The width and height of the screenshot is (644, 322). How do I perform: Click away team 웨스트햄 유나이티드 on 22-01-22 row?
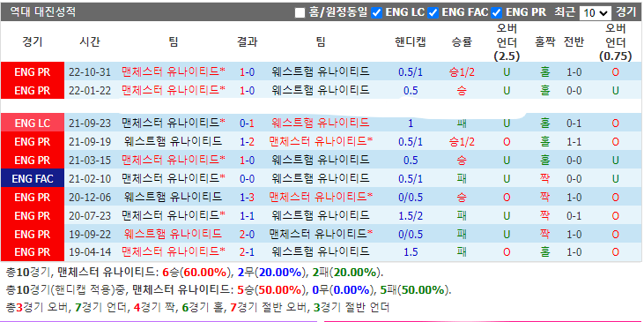pos(321,90)
